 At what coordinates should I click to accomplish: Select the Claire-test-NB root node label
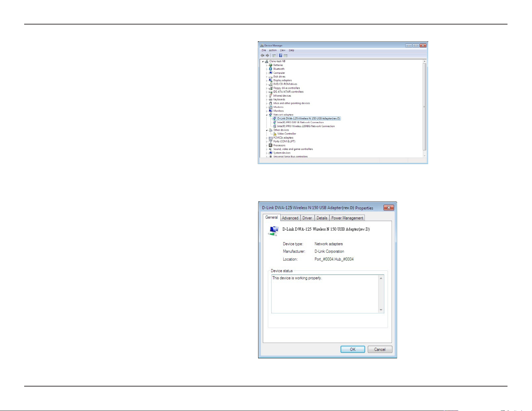[x=277, y=61]
